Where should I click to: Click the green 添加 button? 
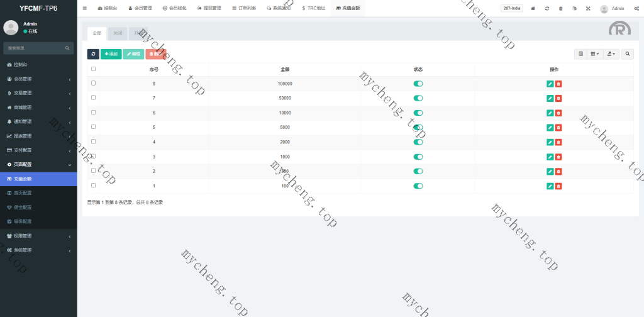pyautogui.click(x=111, y=54)
